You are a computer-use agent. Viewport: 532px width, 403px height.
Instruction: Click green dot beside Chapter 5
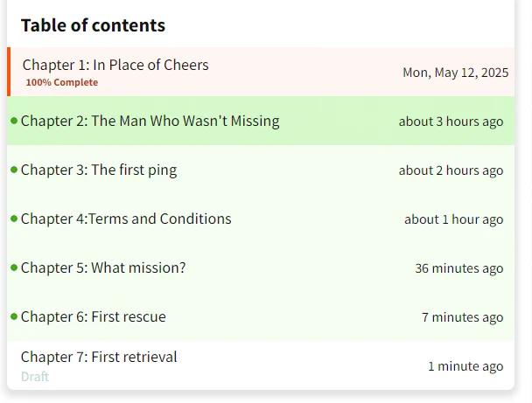14,268
